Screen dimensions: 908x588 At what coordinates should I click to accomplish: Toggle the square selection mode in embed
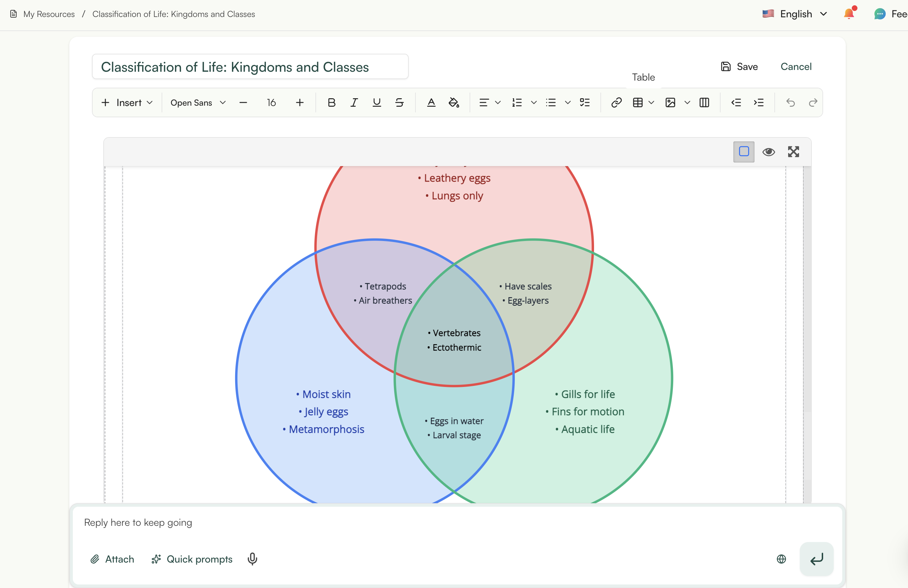point(744,152)
